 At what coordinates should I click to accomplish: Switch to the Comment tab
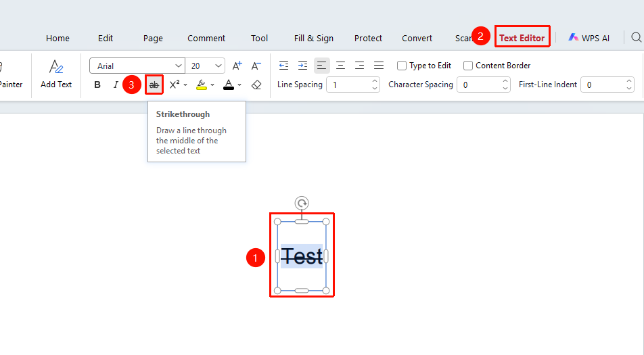tap(206, 38)
